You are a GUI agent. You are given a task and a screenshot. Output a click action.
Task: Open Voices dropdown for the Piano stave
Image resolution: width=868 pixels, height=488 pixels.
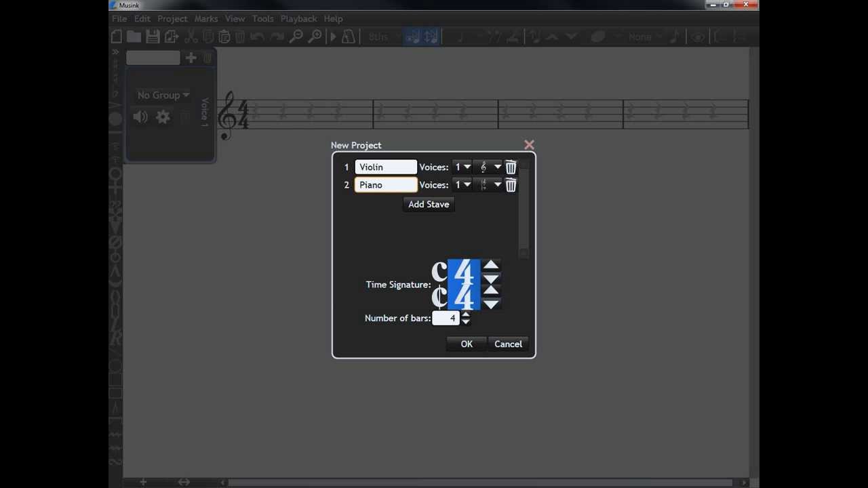(463, 185)
